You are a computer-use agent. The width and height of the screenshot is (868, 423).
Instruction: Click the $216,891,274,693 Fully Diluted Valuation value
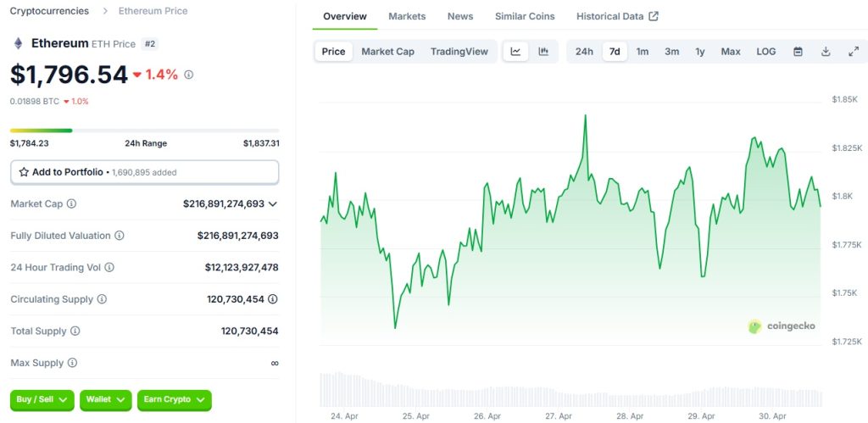[237, 236]
